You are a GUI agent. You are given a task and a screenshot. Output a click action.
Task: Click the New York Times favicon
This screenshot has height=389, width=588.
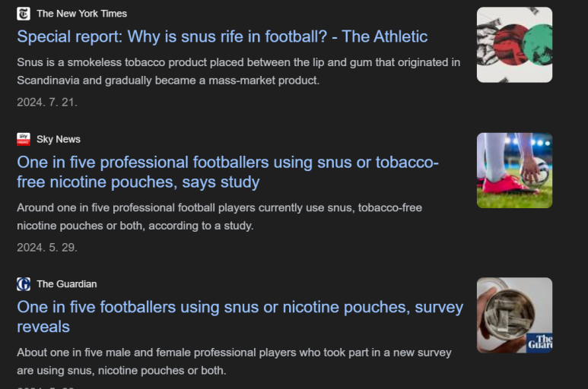[x=24, y=14]
